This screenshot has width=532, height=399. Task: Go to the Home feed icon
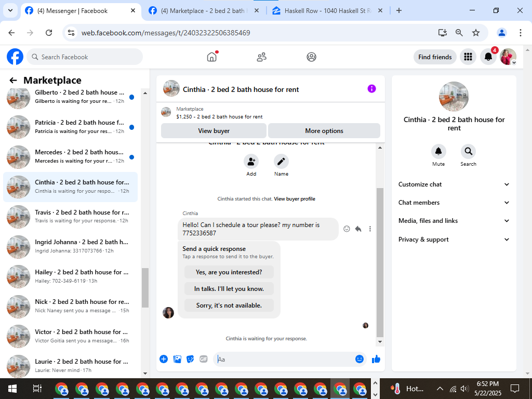(x=212, y=57)
